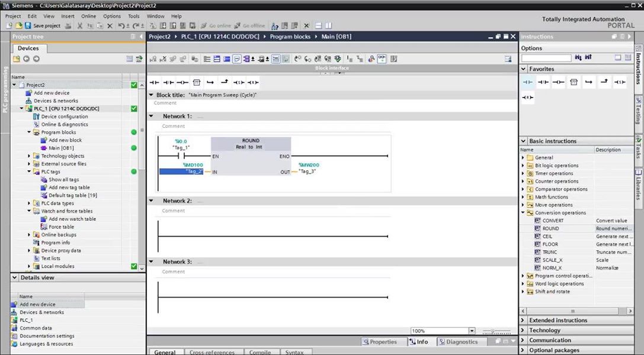Open the Tools menu

click(133, 16)
